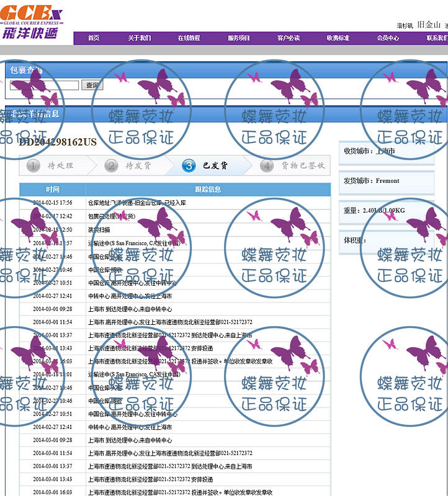The image size is (448, 496).
Task: Click the 发货城市: Fremont info box
Action: (x=387, y=182)
